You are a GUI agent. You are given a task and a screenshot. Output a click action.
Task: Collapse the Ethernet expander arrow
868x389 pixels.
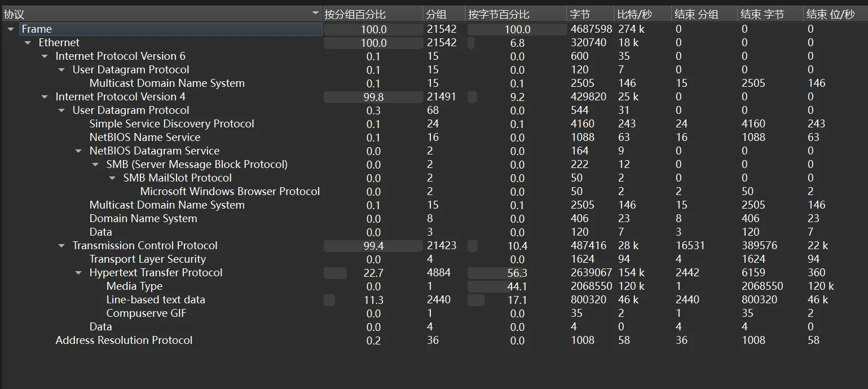(x=28, y=43)
